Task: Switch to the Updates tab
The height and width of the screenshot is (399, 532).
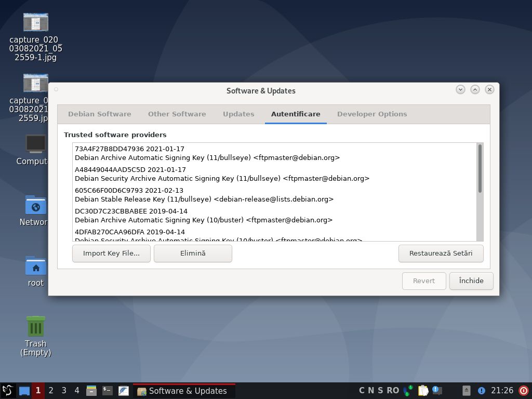Action: pyautogui.click(x=238, y=114)
